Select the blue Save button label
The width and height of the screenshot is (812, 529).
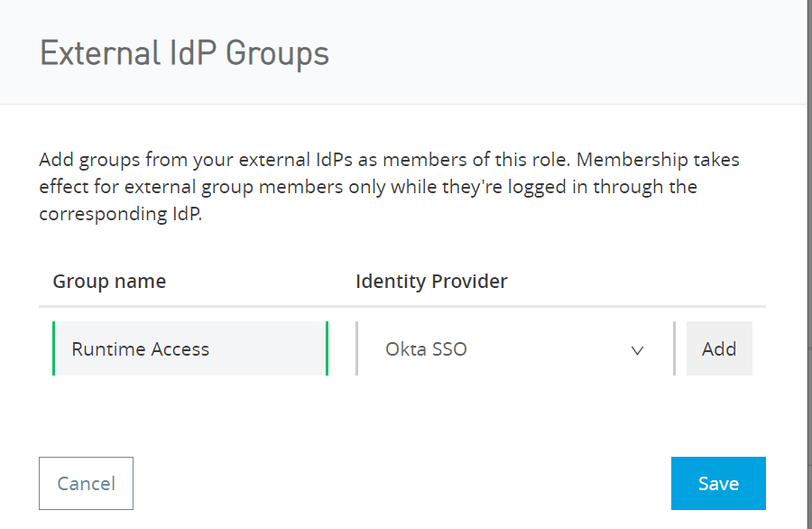click(x=718, y=484)
